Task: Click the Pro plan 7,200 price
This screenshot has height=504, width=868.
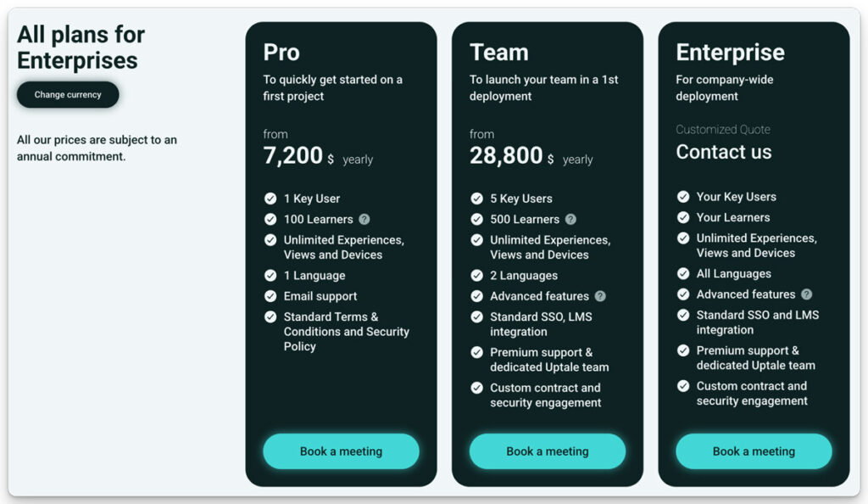Action: (293, 155)
